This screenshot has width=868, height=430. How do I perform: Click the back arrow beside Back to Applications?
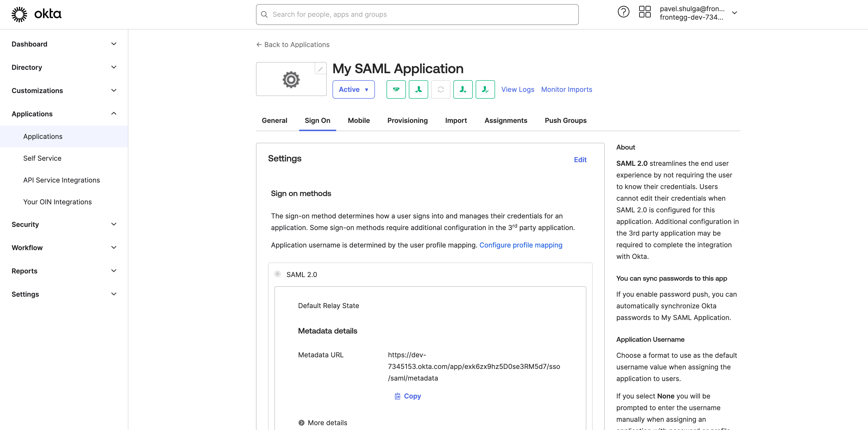[259, 45]
